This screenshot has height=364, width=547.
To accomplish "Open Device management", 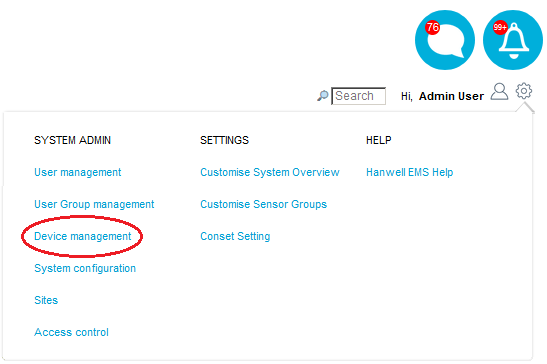I will [x=82, y=236].
